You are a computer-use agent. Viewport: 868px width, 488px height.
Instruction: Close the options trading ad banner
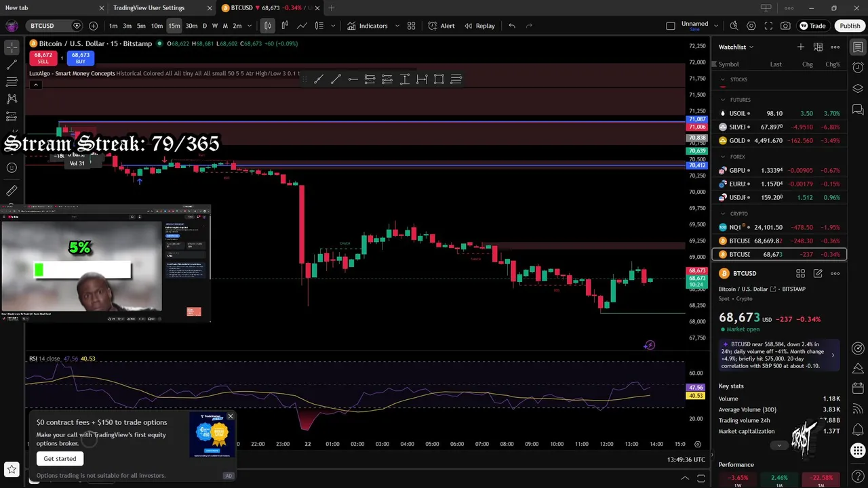(230, 416)
